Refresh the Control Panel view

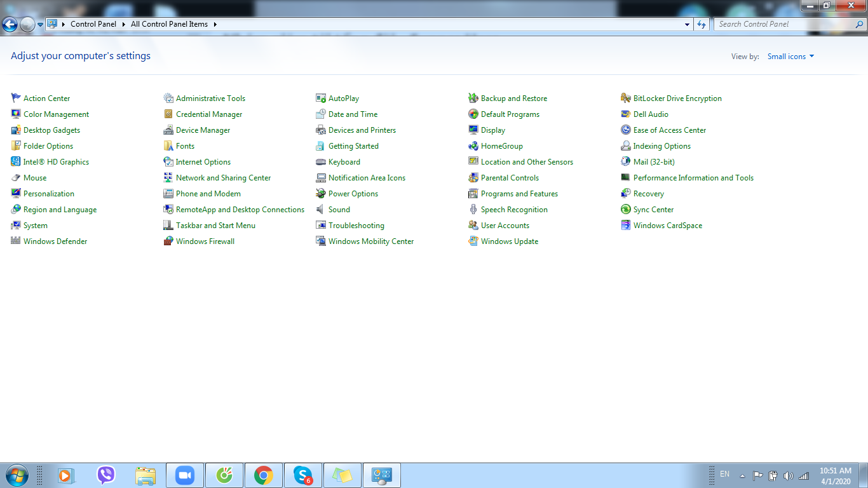click(x=702, y=24)
